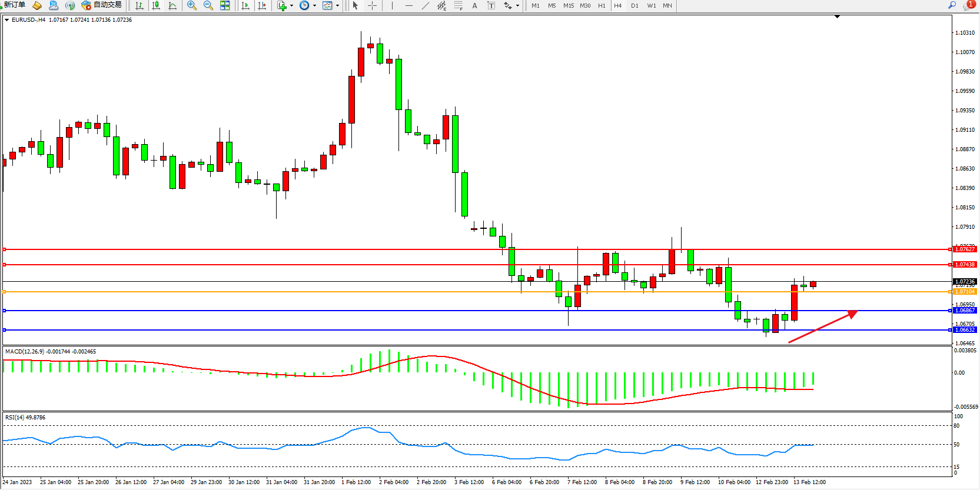Click the 自动交易 auto trading button
The width and height of the screenshot is (980, 490).
[x=102, y=5]
